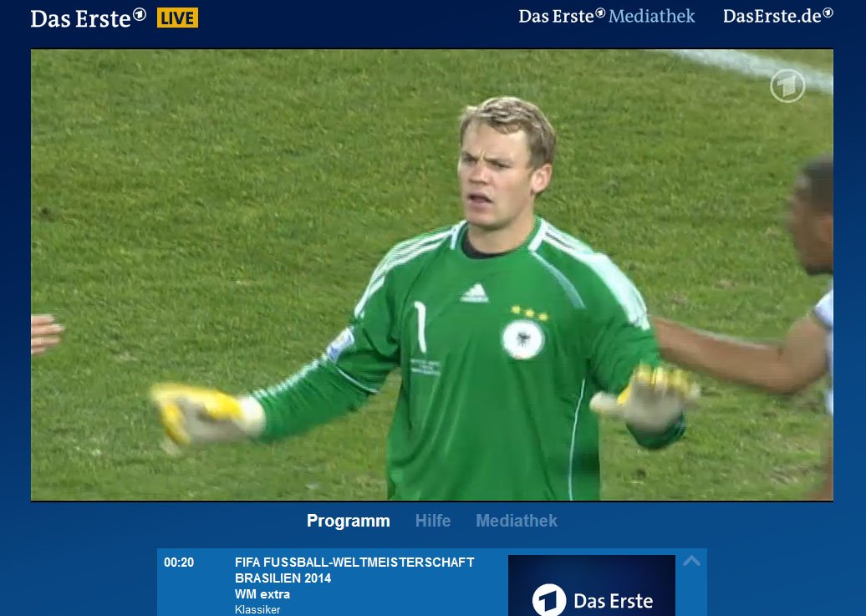Click the BRASILIEN 2014 title line
This screenshot has height=616, width=866.
tap(283, 578)
